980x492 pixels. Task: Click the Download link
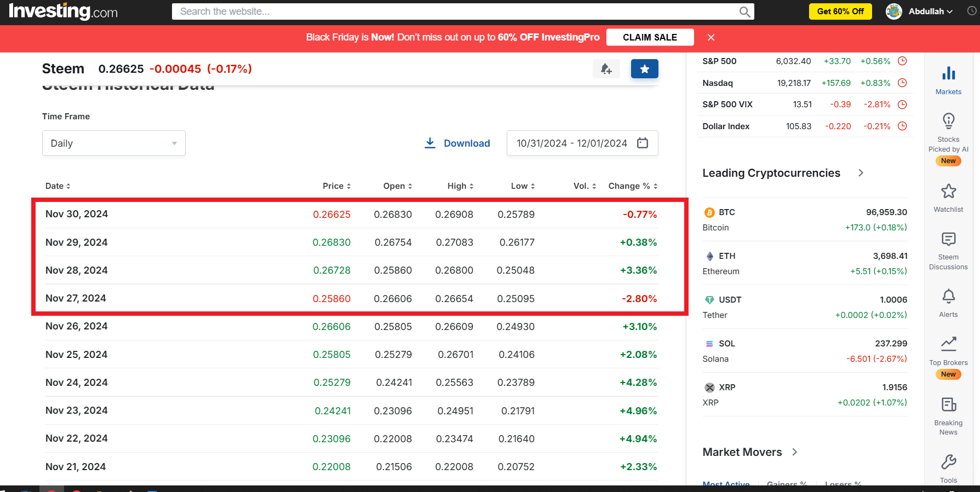(x=467, y=143)
